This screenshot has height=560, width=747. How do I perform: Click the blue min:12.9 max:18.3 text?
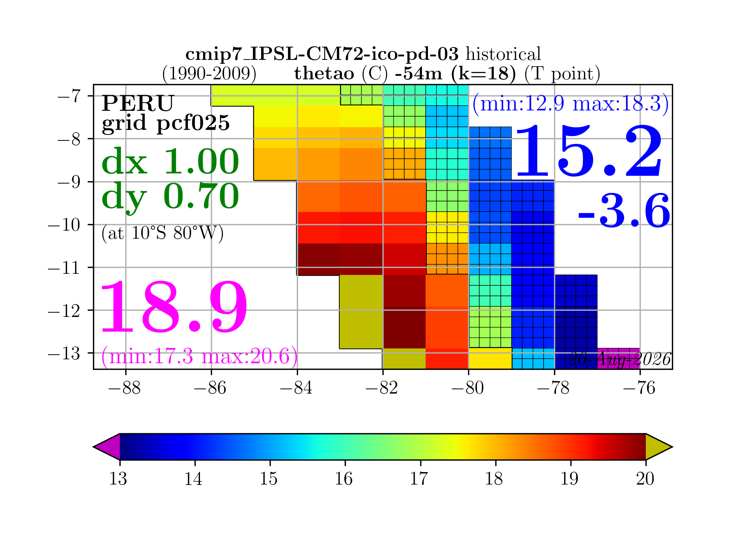pyautogui.click(x=571, y=104)
